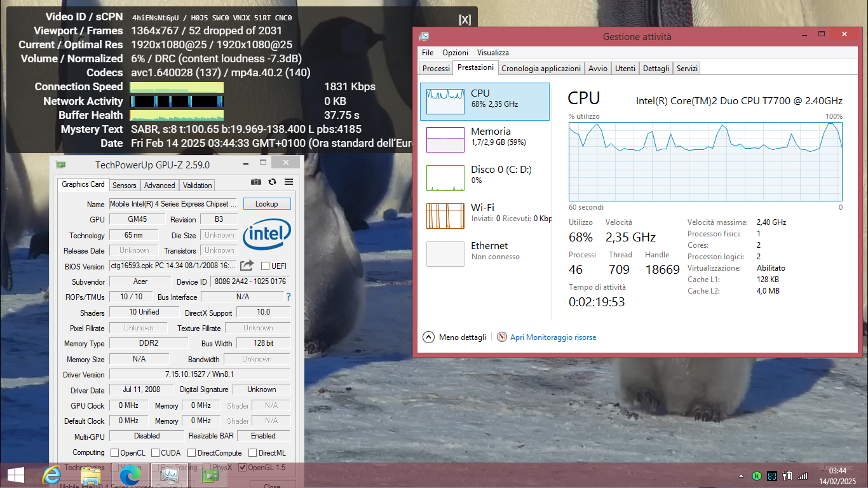
Task: Open the GPU-Z hamburger menu
Action: 288,182
